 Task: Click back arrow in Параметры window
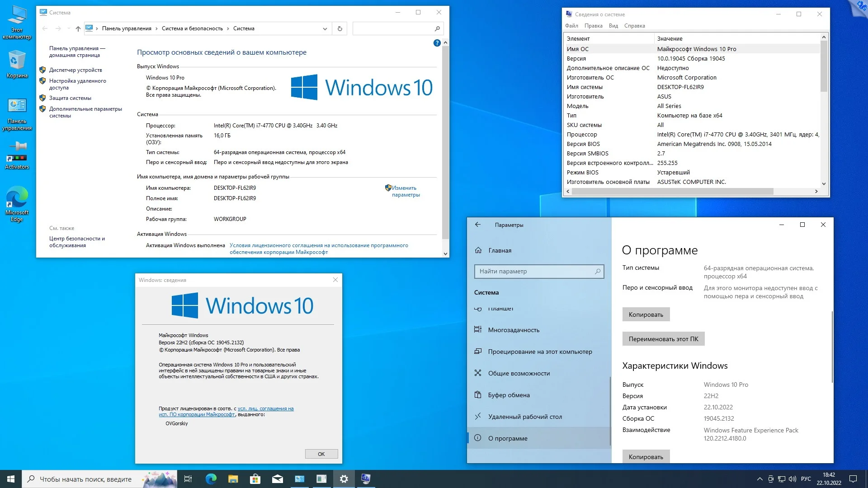click(x=478, y=225)
